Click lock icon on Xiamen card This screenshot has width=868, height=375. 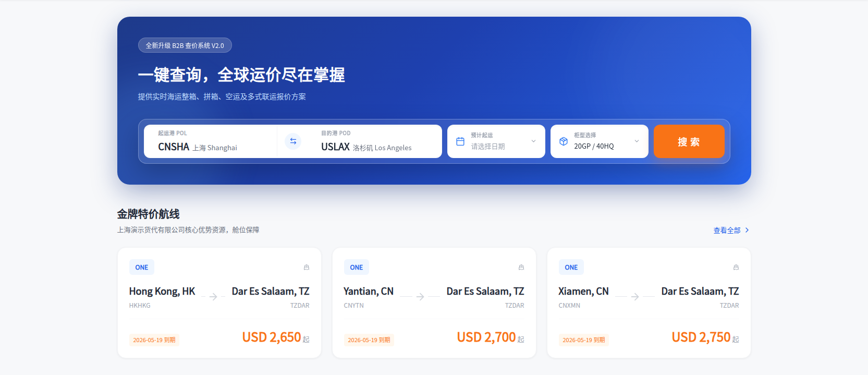[736, 267]
